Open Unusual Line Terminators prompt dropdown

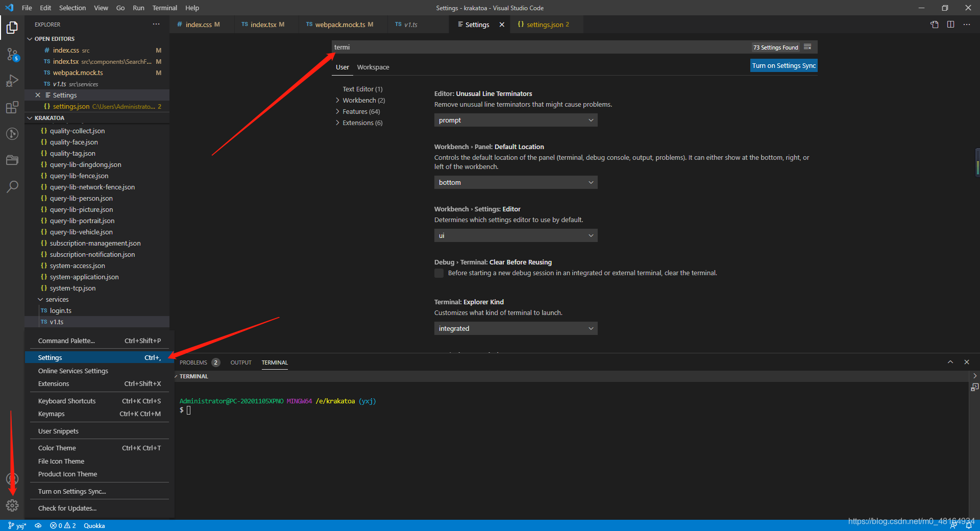(x=516, y=120)
